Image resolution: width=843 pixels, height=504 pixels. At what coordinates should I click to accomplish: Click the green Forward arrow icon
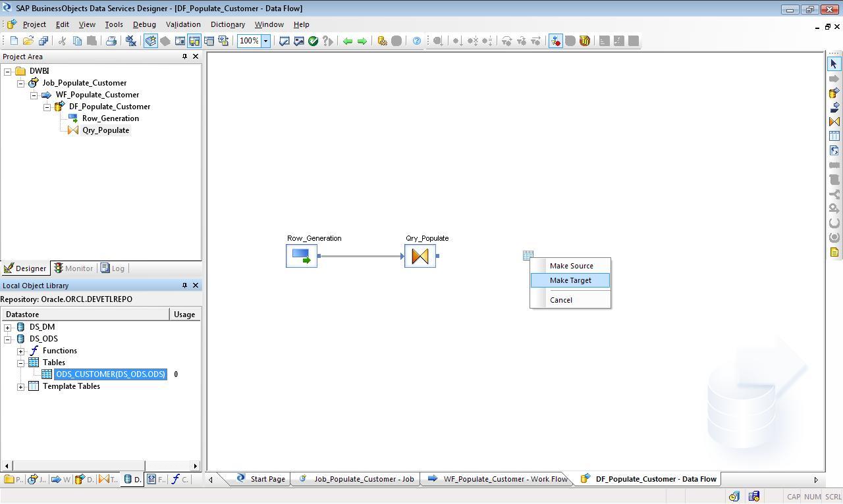point(362,41)
